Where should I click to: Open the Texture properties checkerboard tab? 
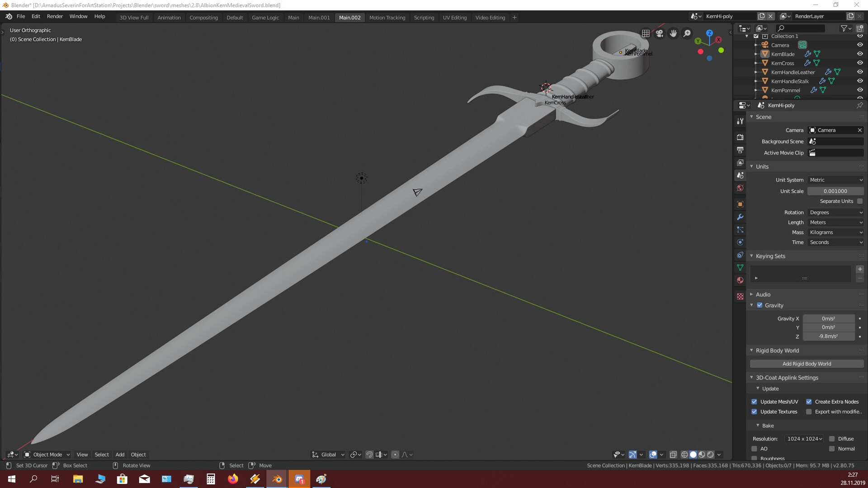click(x=740, y=296)
